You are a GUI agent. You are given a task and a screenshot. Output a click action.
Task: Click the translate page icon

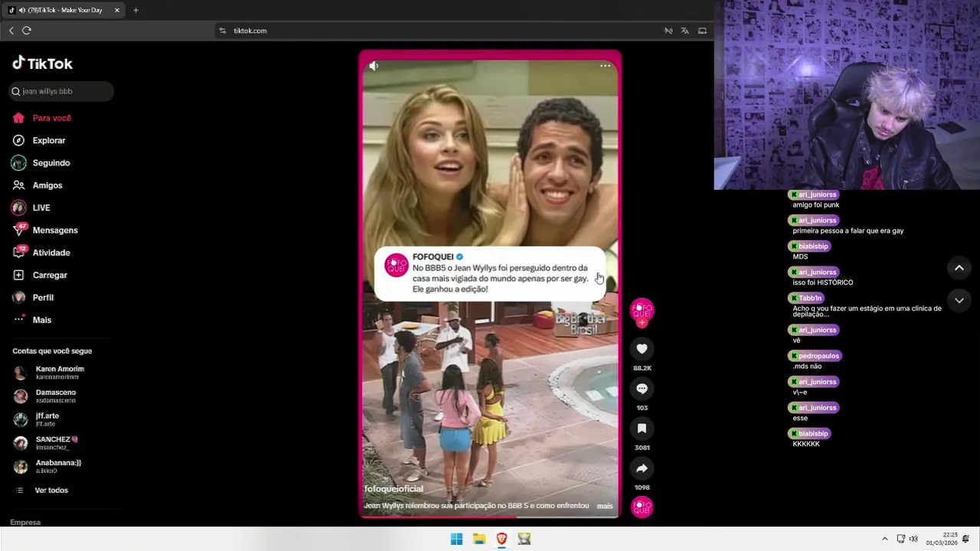(684, 31)
